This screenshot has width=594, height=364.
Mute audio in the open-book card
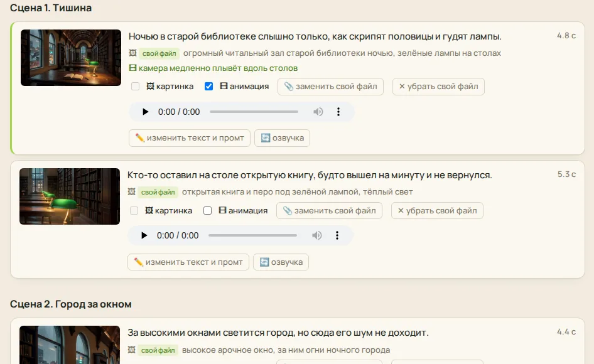pos(317,235)
